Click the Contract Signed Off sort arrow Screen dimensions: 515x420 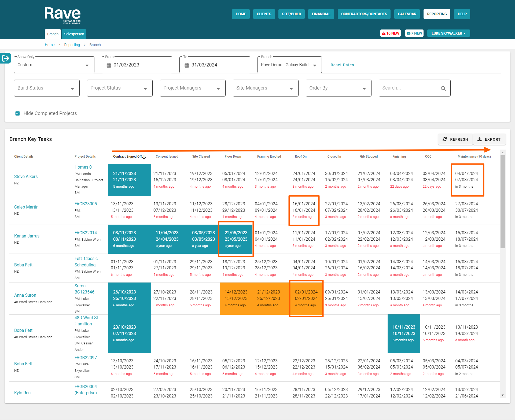(144, 157)
